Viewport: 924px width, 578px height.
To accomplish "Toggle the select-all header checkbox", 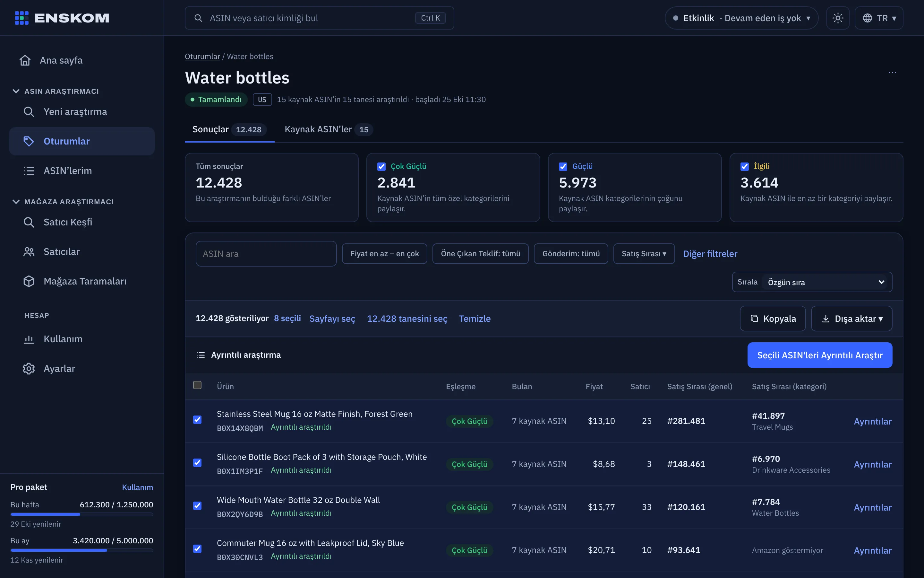I will click(197, 385).
